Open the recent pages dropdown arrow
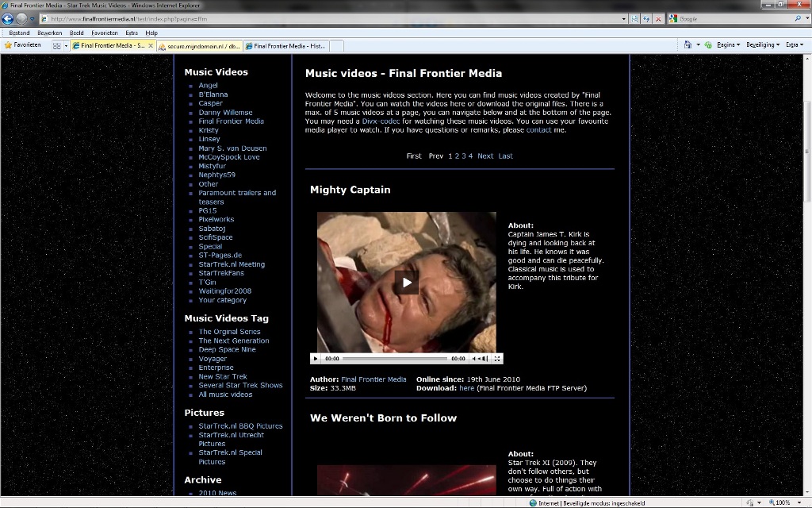The width and height of the screenshot is (812, 508). [32, 19]
